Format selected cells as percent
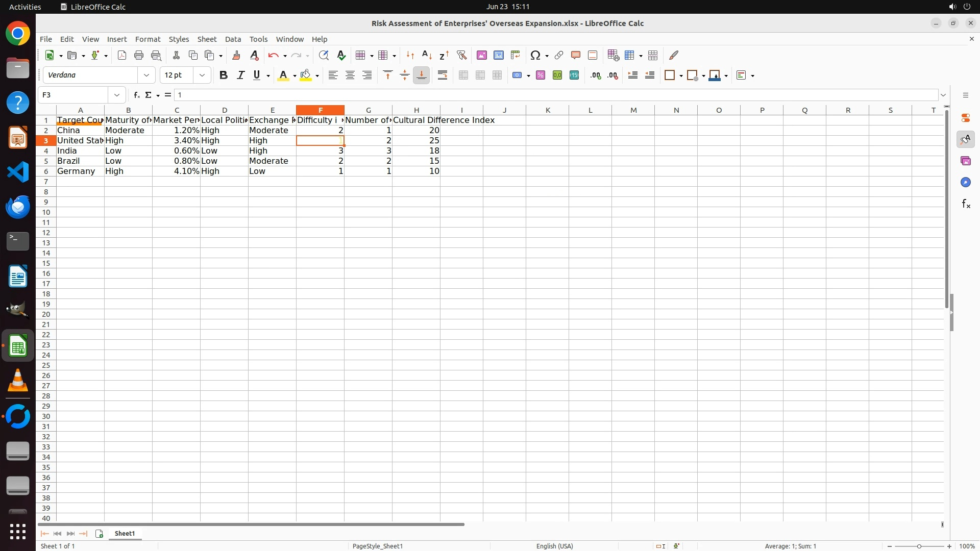Screen dimensions: 980x551 [x=541, y=76]
